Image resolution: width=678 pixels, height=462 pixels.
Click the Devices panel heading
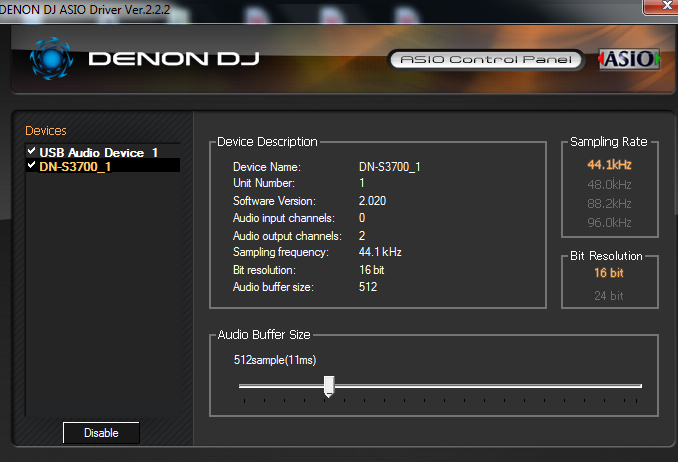pyautogui.click(x=46, y=131)
